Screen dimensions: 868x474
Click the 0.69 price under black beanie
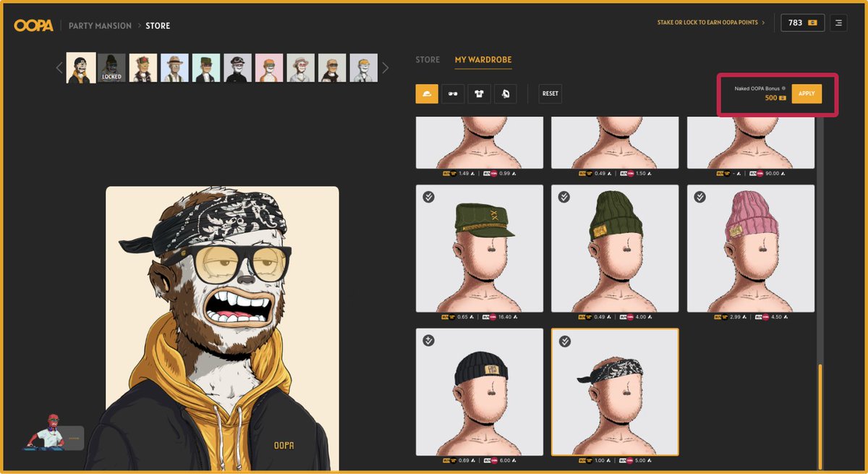463,460
